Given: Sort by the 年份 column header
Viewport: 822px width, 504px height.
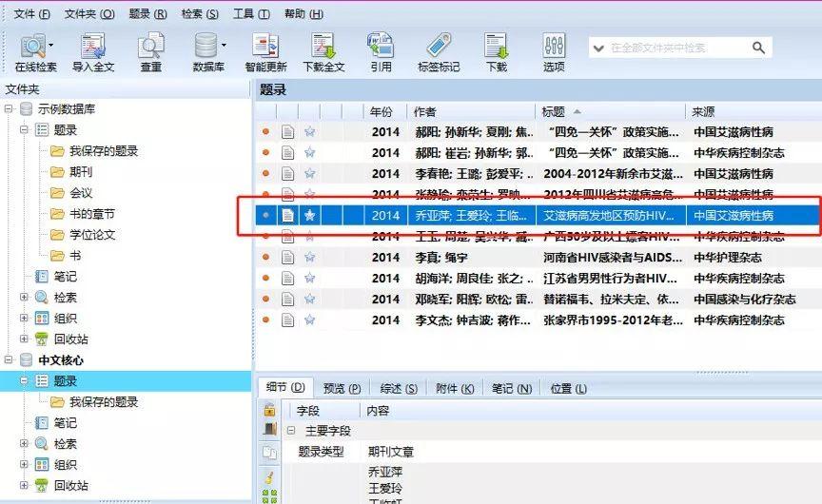Looking at the screenshot, I should [385, 111].
